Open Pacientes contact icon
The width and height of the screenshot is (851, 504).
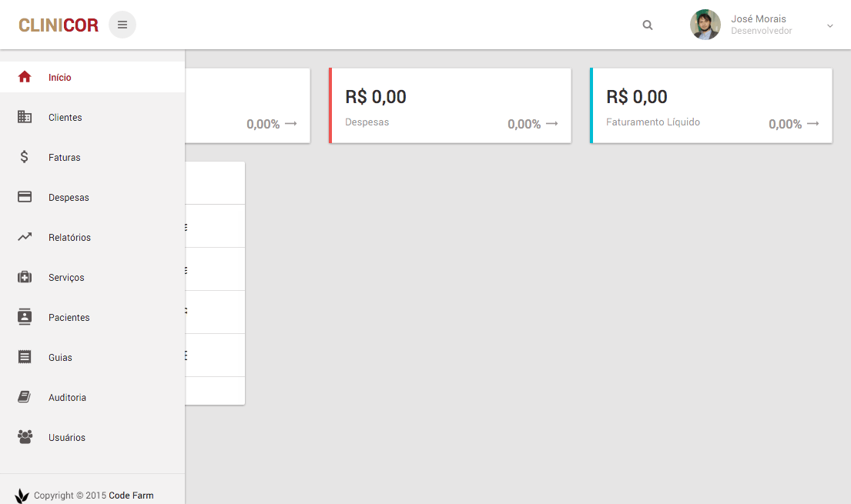tap(25, 316)
